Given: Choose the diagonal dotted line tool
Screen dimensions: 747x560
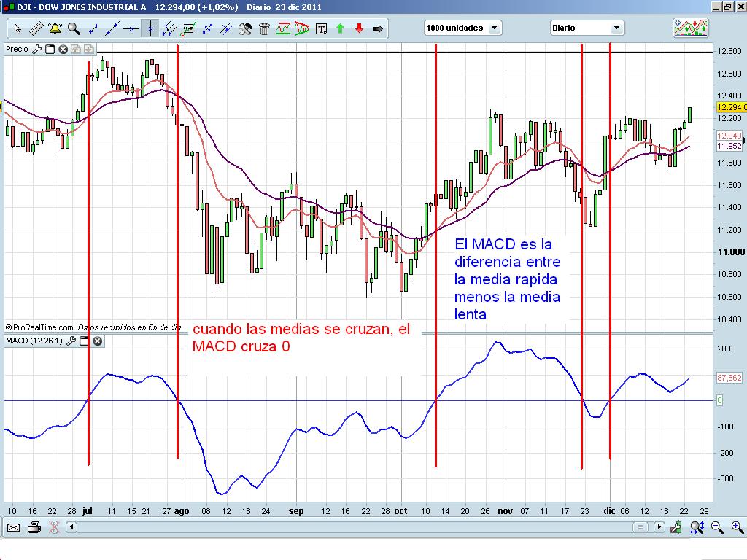Looking at the screenshot, I should point(208,28).
